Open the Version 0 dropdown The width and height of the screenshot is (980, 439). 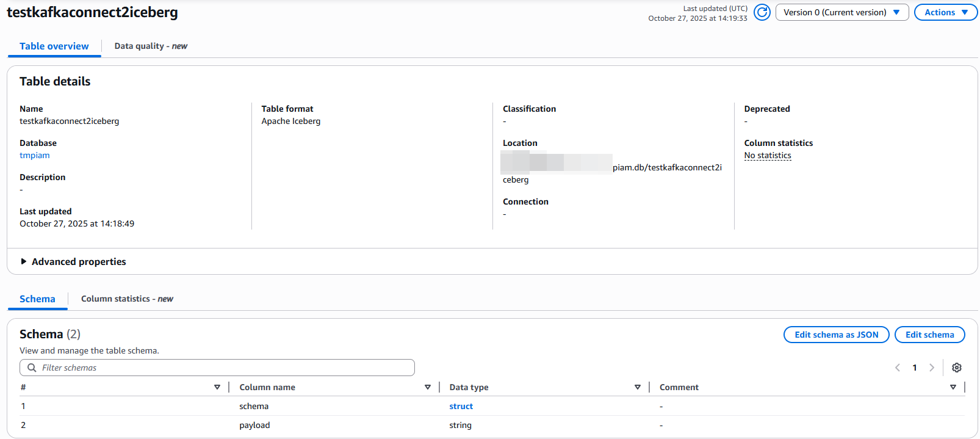click(842, 12)
